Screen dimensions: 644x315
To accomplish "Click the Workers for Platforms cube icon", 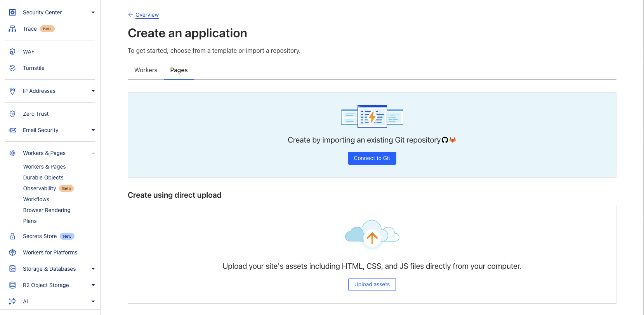I will point(12,252).
